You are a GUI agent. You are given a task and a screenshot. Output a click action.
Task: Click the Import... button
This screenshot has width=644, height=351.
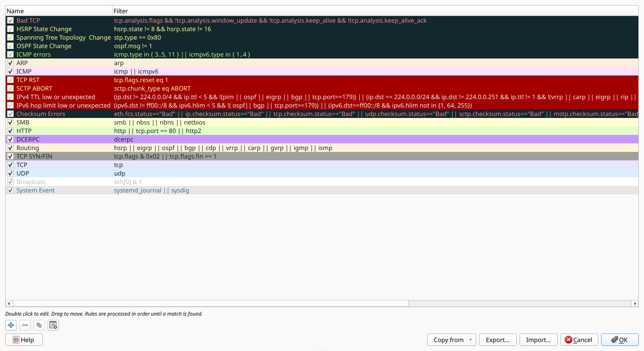[538, 340]
